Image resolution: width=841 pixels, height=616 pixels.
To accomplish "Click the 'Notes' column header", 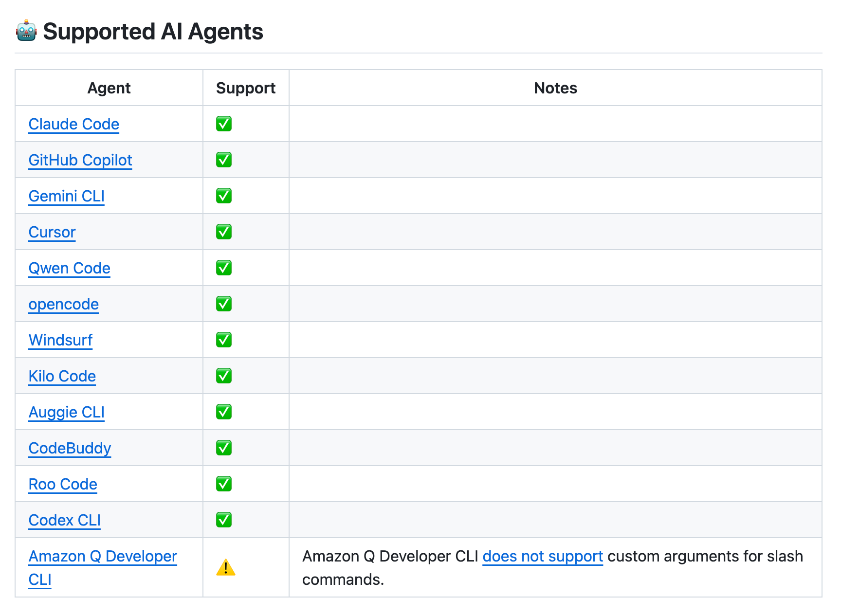I will (x=555, y=88).
